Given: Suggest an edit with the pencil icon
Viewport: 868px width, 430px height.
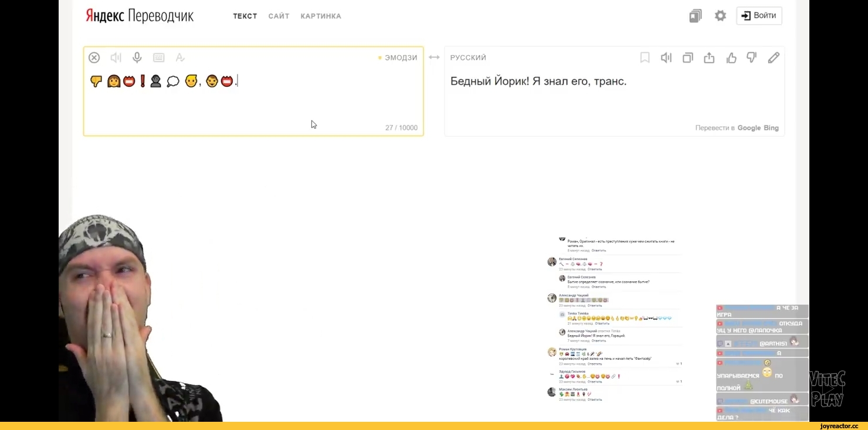Looking at the screenshot, I should coord(774,57).
